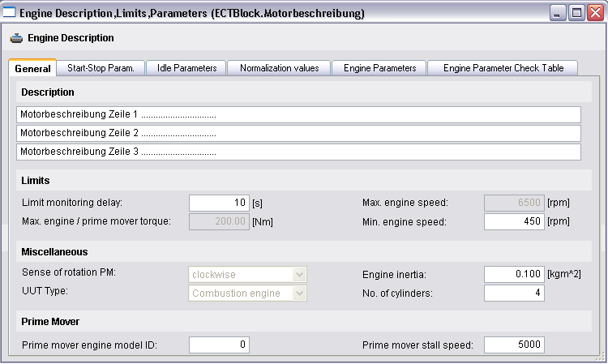This screenshot has width=608, height=364.
Task: Select the General tab
Action: coord(32,68)
